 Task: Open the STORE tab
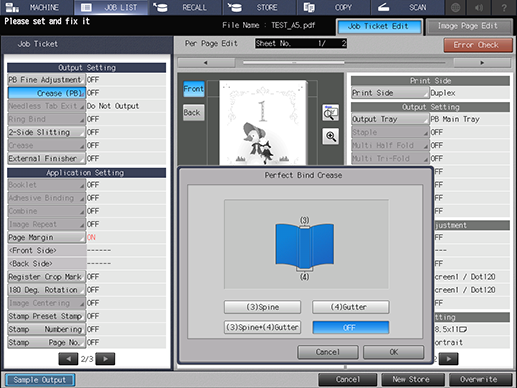point(259,7)
